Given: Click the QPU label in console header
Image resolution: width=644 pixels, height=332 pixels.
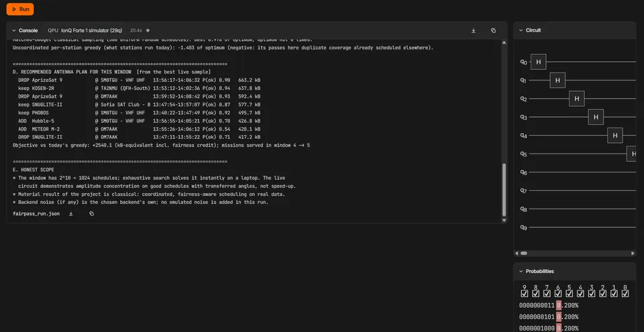Looking at the screenshot, I should pyautogui.click(x=53, y=30).
